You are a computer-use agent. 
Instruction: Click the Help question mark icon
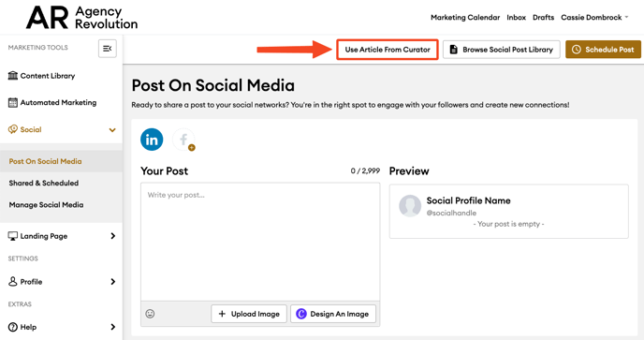point(13,327)
